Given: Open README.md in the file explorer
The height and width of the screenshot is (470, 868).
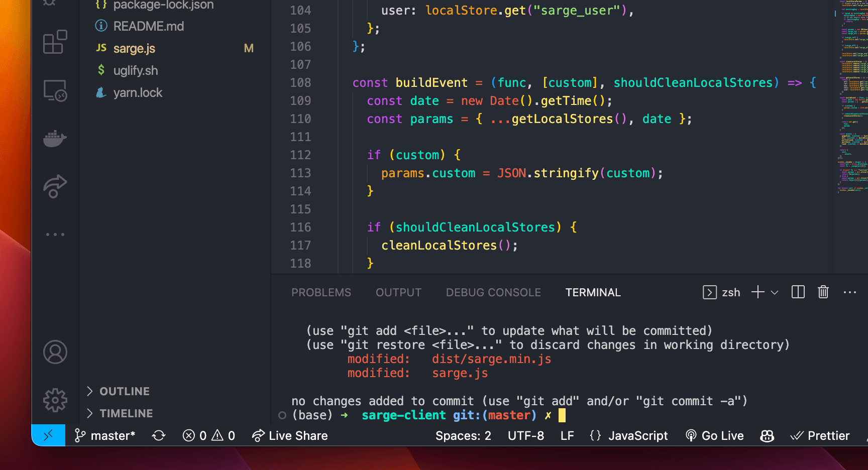Looking at the screenshot, I should [x=148, y=26].
